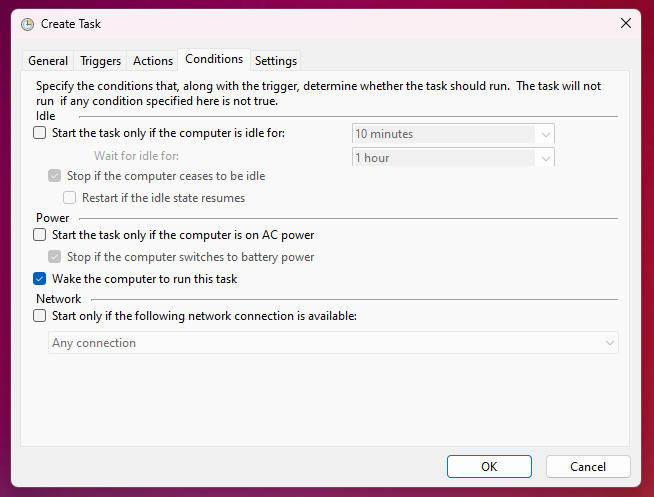Viewport: 654px width, 497px height.
Task: Open the Triggers tab
Action: point(100,61)
